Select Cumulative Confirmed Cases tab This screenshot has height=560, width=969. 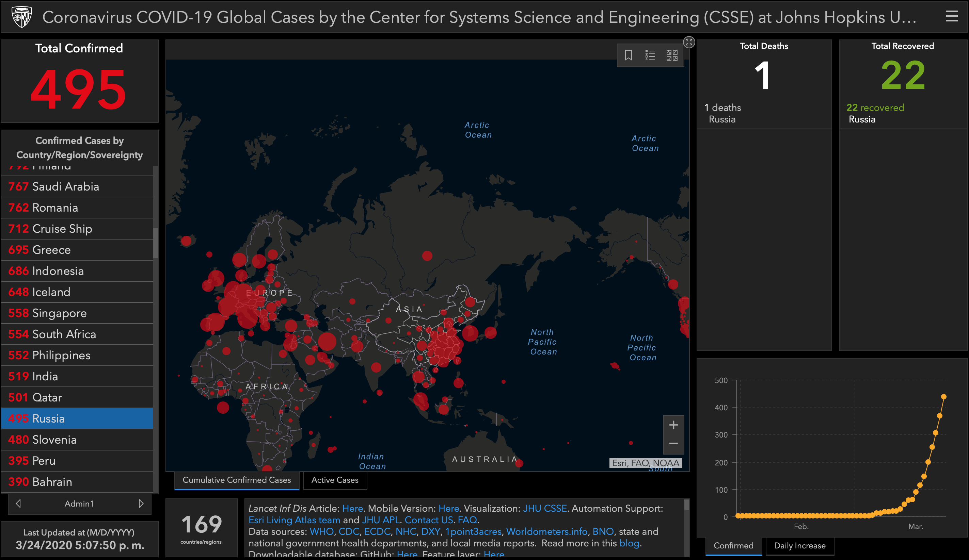pos(237,480)
